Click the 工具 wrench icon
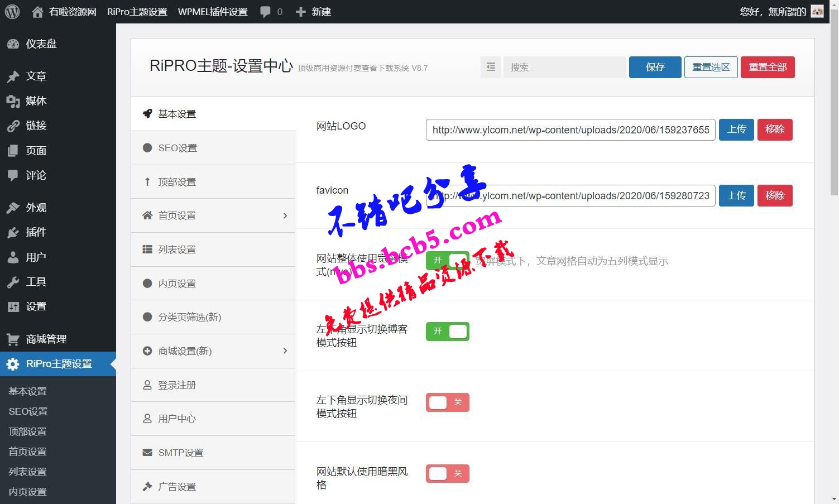The image size is (839, 504). (x=13, y=282)
